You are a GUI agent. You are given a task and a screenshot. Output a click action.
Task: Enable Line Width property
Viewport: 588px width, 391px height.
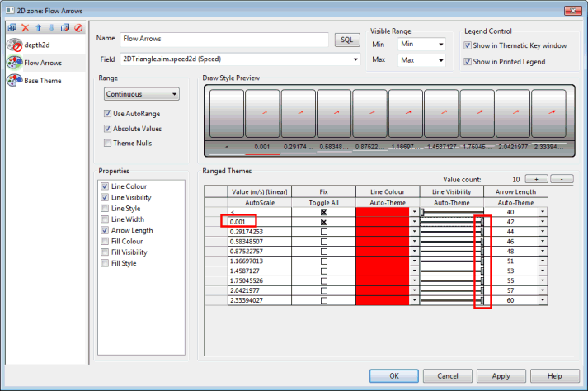tap(105, 219)
